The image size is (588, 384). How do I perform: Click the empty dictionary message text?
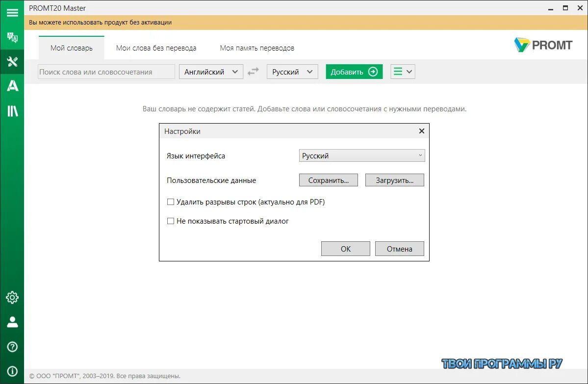click(305, 109)
